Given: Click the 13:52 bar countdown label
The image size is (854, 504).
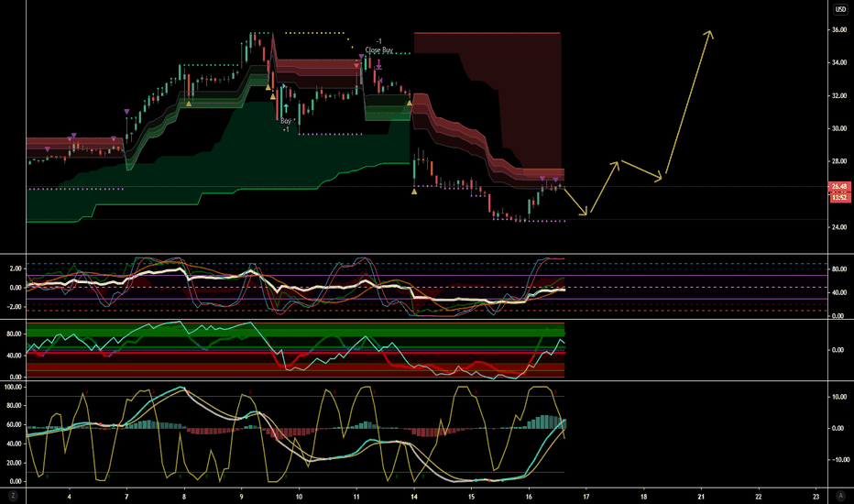Looking at the screenshot, I should pyautogui.click(x=839, y=197).
